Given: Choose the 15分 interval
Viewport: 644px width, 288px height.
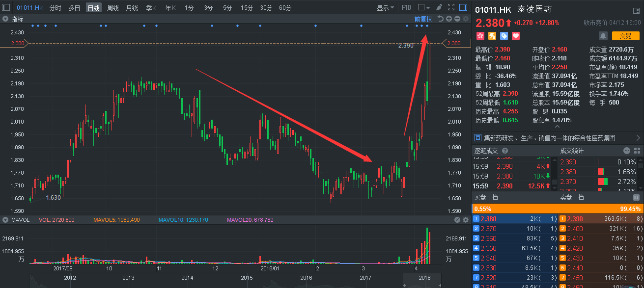Looking at the screenshot, I should pos(247,8).
